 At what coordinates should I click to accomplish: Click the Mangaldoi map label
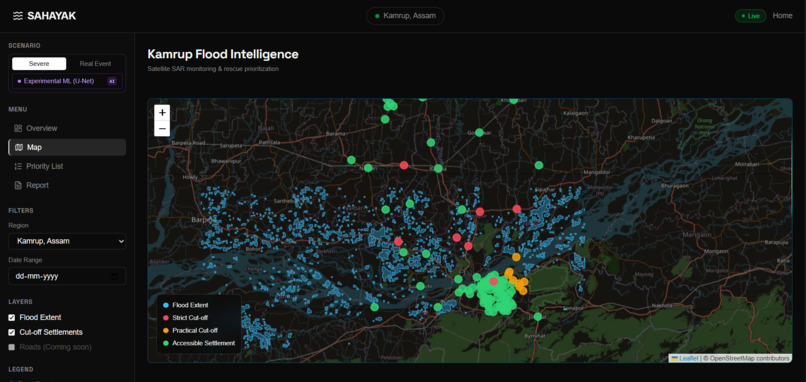pos(597,172)
